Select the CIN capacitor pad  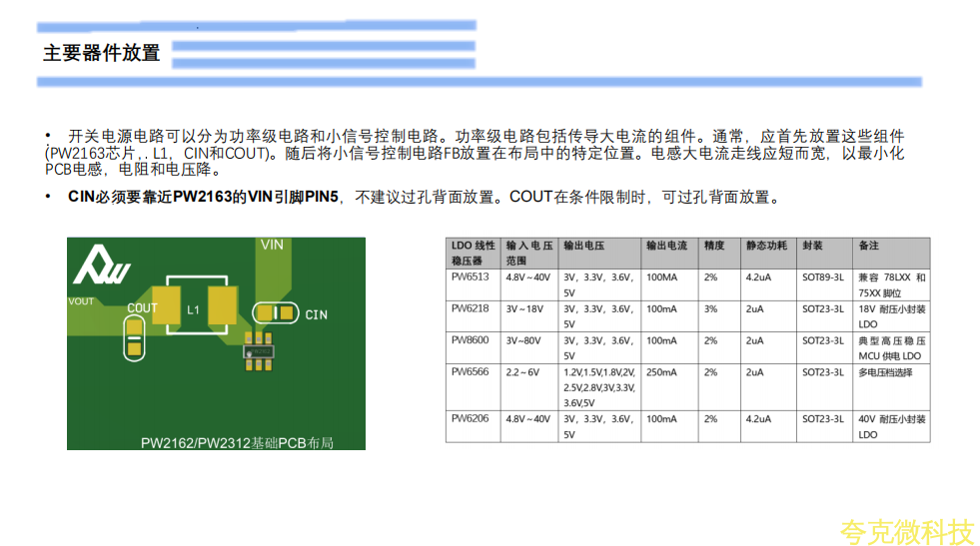coord(277,313)
